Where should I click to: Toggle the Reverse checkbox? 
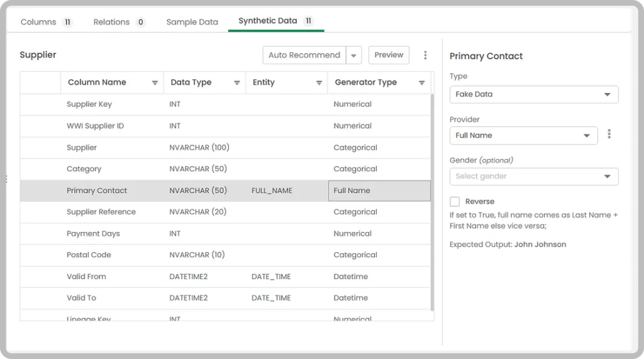click(x=455, y=201)
